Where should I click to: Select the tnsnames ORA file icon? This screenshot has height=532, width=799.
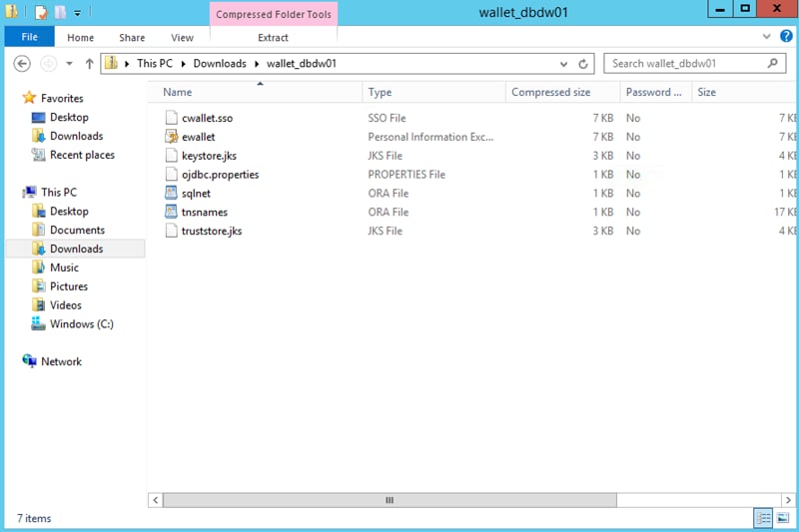(171, 212)
